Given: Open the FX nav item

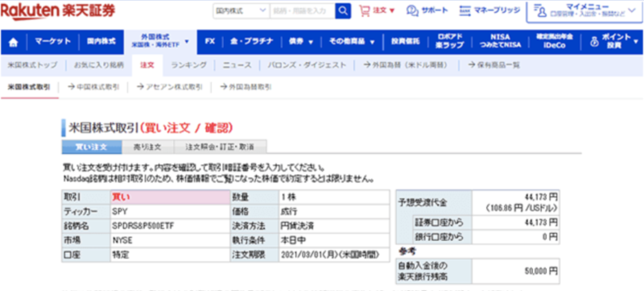Looking at the screenshot, I should tap(210, 41).
